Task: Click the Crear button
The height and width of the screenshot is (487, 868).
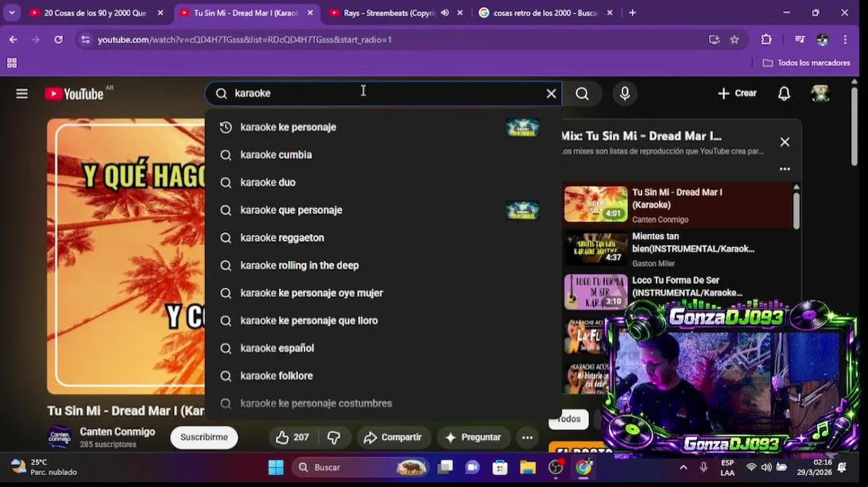Action: click(x=737, y=93)
